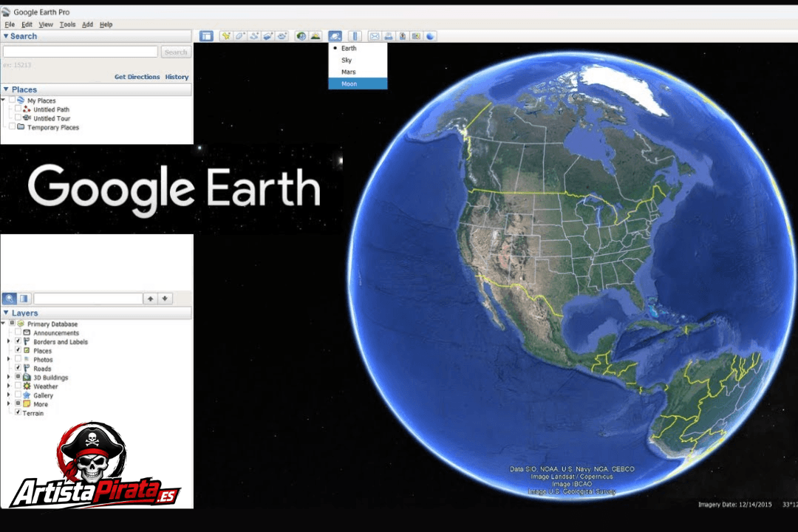Click the Email envelope toolbar icon

[x=375, y=36]
